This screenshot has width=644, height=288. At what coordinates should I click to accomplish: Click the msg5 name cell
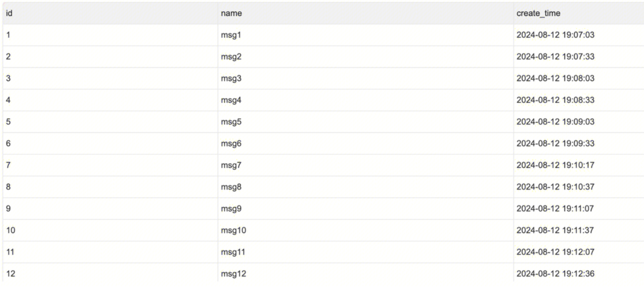(x=231, y=122)
